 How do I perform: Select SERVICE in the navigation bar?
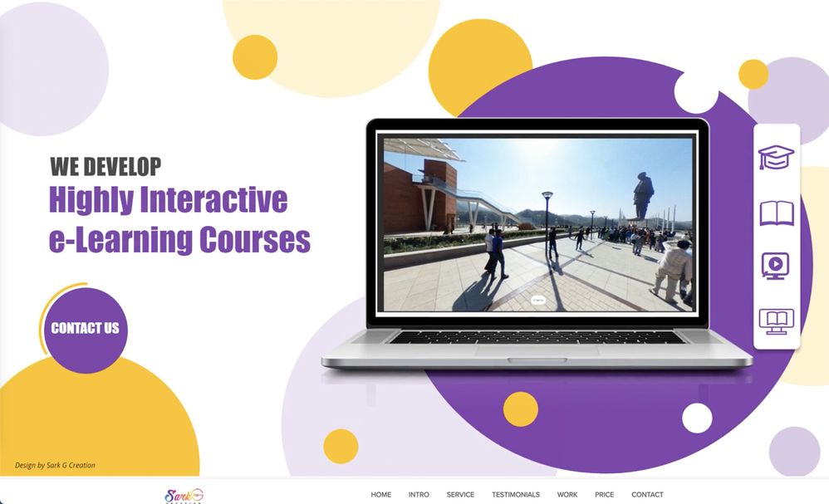pyautogui.click(x=460, y=495)
